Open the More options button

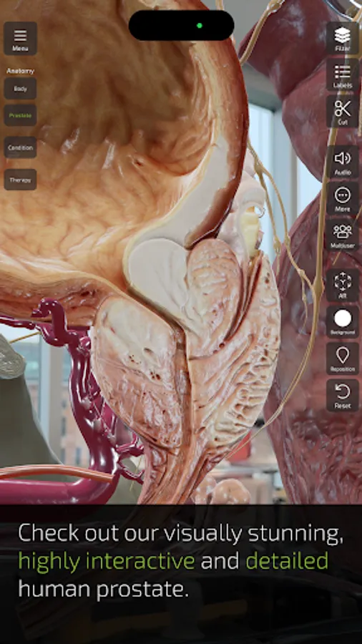tap(342, 198)
